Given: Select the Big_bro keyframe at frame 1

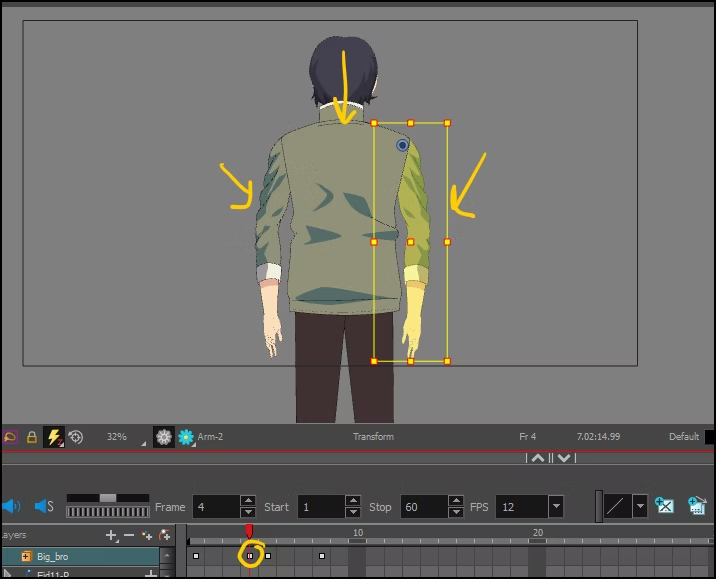Looking at the screenshot, I should pos(196,556).
